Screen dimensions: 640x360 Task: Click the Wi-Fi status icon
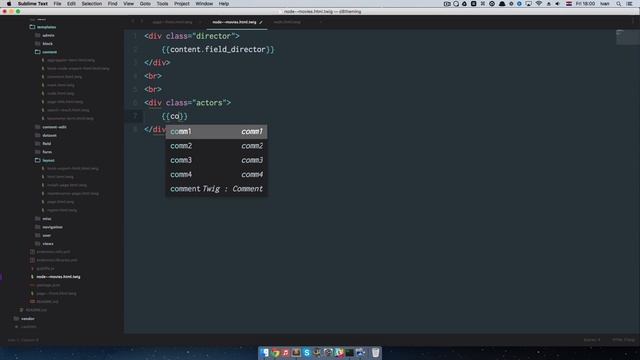[539, 4]
